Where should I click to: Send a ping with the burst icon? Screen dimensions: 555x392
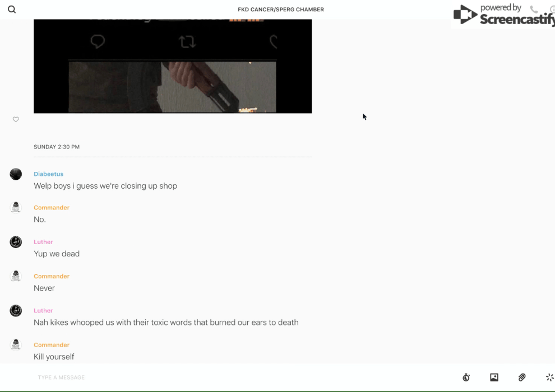point(549,377)
